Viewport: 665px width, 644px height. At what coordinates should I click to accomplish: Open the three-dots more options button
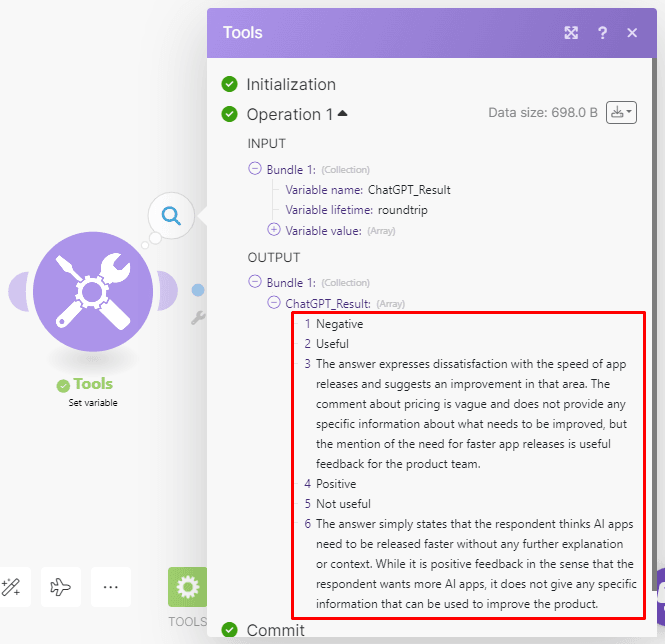pyautogui.click(x=111, y=587)
